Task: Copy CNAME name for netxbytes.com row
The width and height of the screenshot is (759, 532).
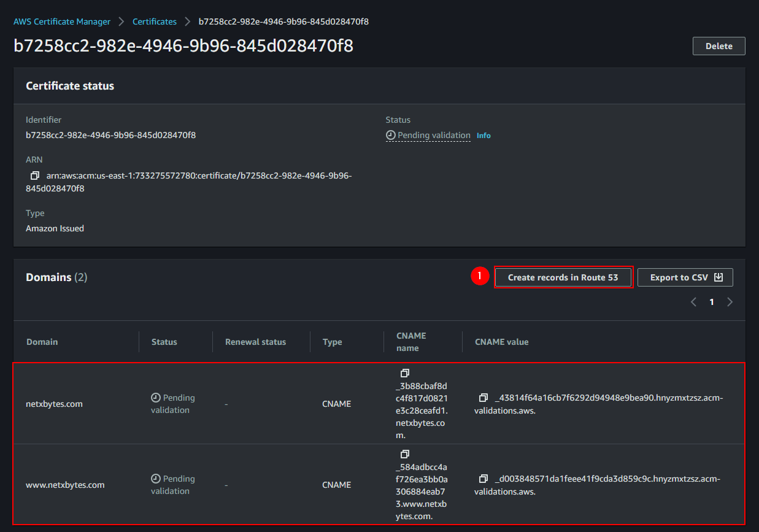Action: (404, 373)
